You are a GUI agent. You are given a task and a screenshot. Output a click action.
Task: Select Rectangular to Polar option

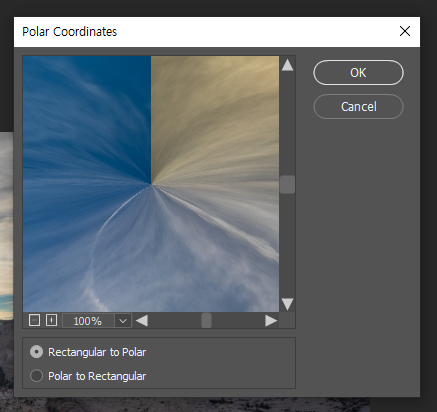[x=88, y=352]
